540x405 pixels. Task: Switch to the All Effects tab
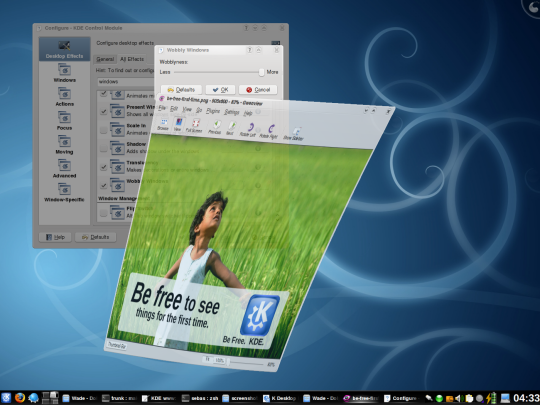(x=132, y=59)
